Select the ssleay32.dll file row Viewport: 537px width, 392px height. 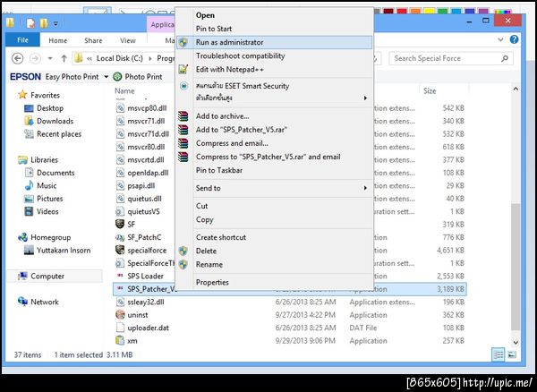(x=289, y=302)
